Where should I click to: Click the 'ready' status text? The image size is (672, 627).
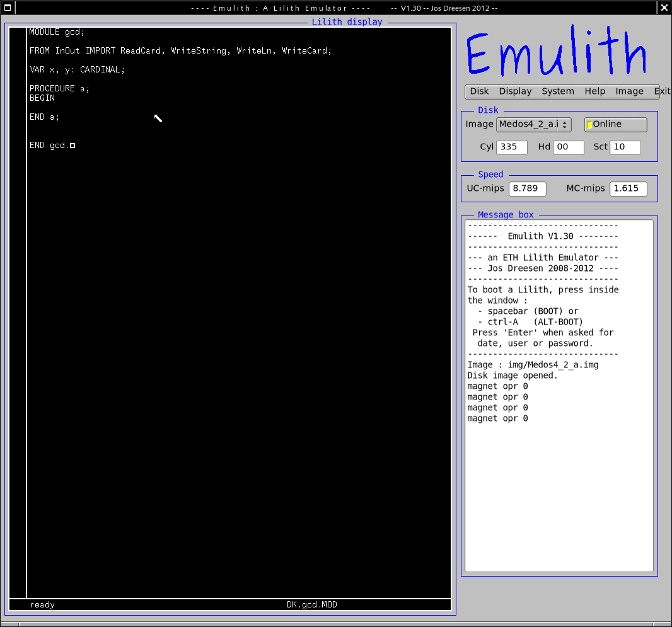42,605
